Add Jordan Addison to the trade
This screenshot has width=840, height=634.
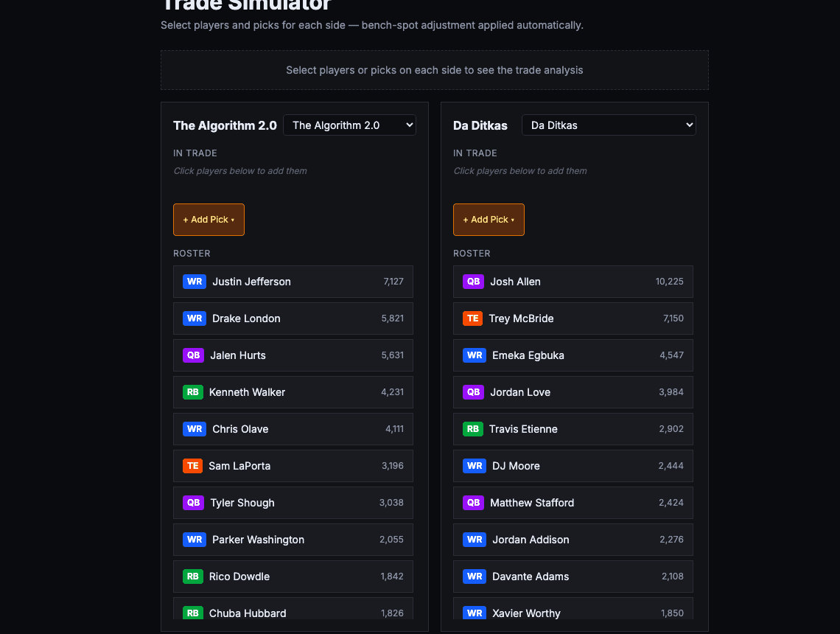point(573,540)
